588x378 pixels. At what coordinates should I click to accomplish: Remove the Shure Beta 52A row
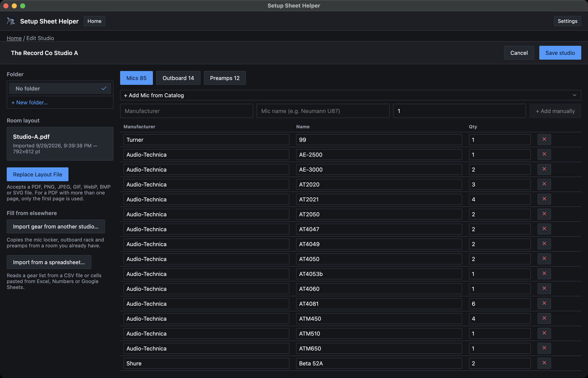pyautogui.click(x=544, y=363)
